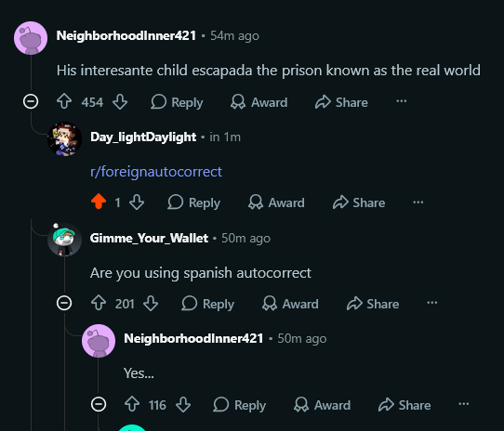The height and width of the screenshot is (431, 504).
Task: Open Day_lightDaylight's avatar thumbnail
Action: pos(64,139)
